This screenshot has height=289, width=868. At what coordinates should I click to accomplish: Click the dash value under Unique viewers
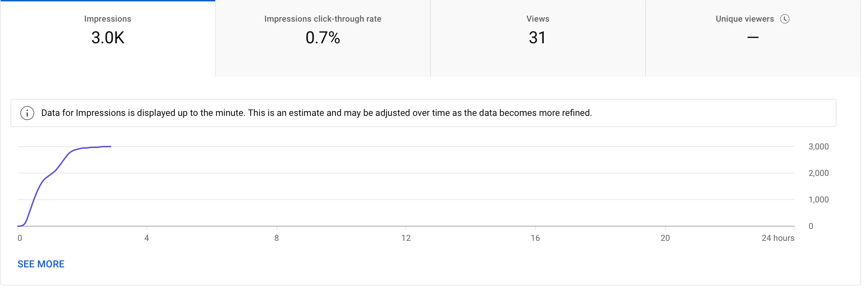(753, 37)
